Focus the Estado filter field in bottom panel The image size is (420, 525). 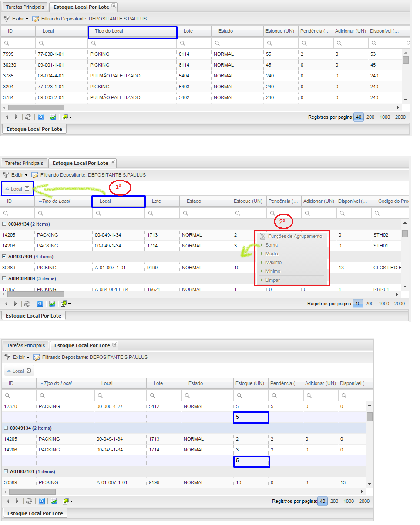[x=207, y=395]
